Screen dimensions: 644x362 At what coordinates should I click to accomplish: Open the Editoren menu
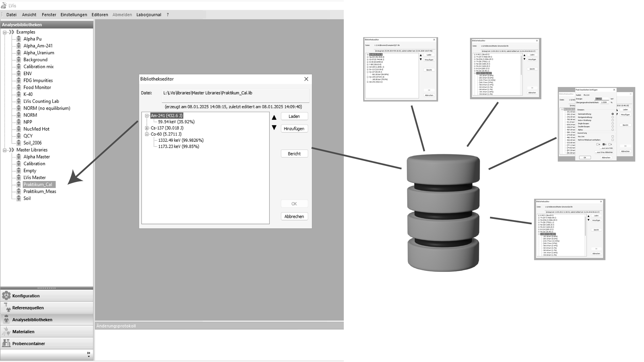[x=100, y=15]
